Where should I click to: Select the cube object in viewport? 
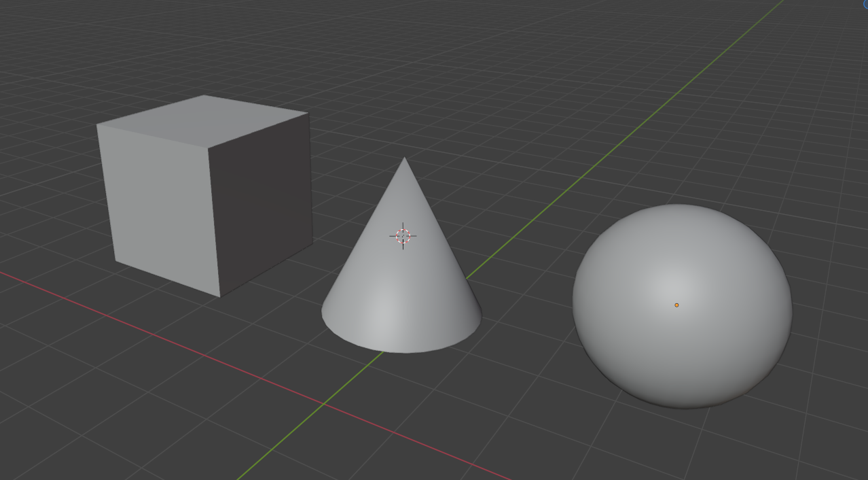pos(204,196)
